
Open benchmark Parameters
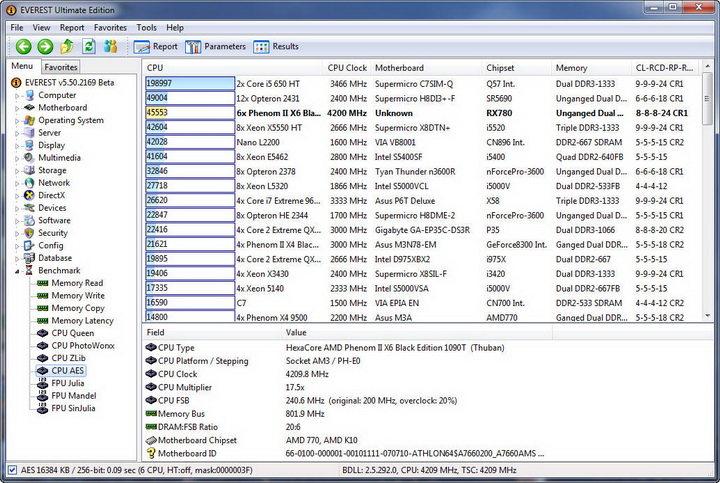click(215, 46)
